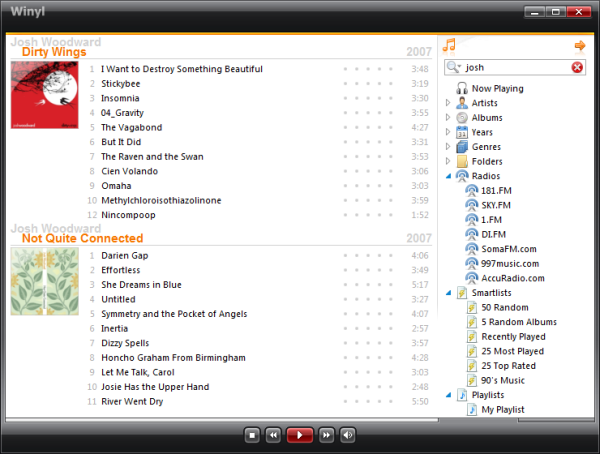Viewport: 600px width, 454px height.
Task: Select track The Raven and the Swan
Action: tap(152, 157)
